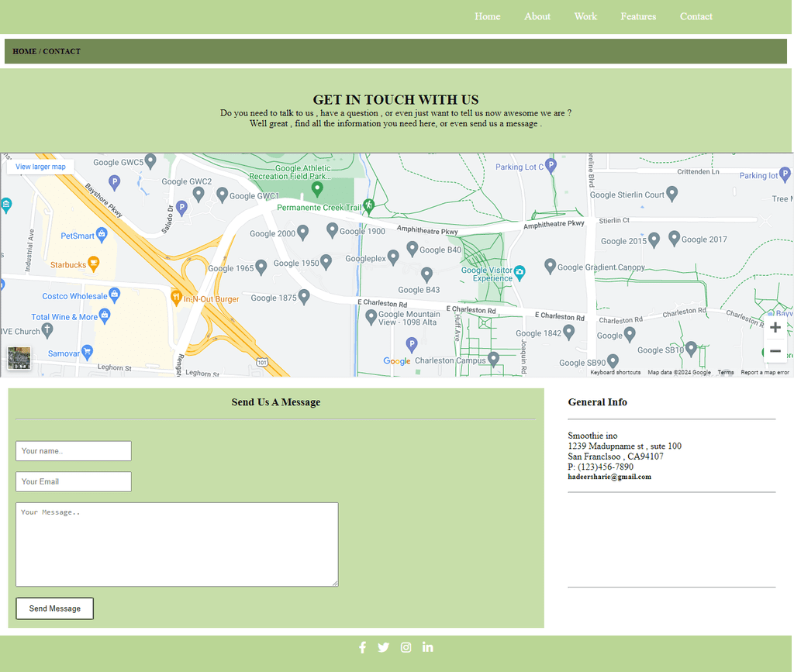The image size is (794, 672).
Task: Select the Google Visitor Experience marker
Action: [520, 272]
